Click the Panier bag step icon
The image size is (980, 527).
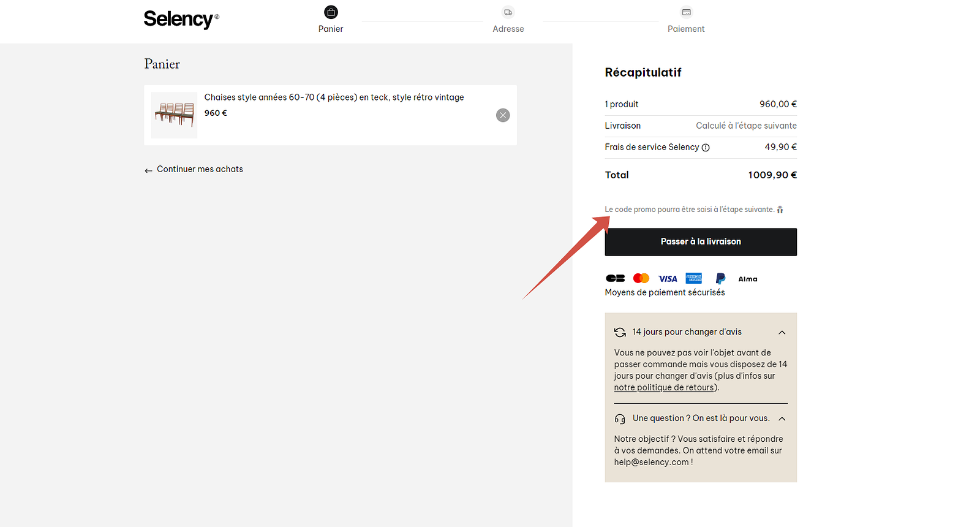tap(331, 12)
